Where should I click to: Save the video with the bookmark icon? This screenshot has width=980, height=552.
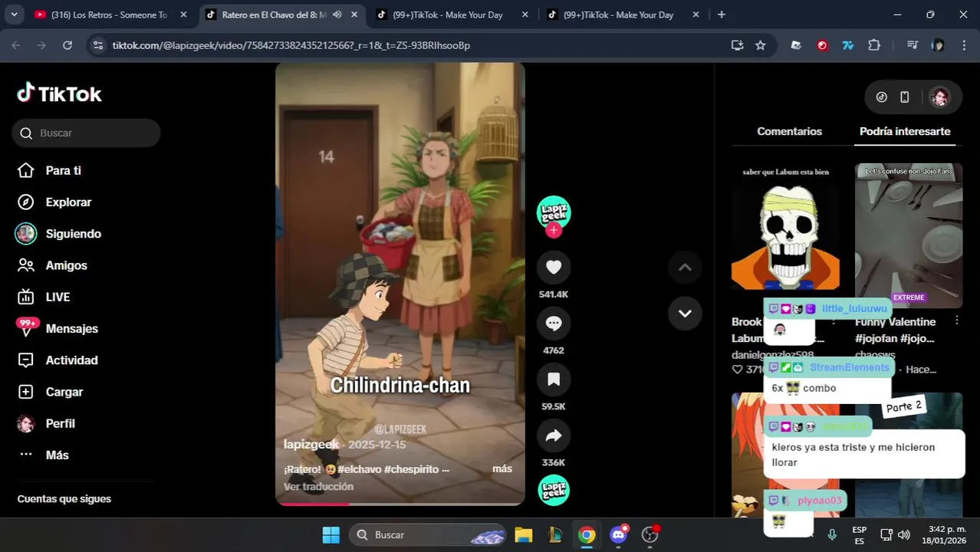[554, 379]
